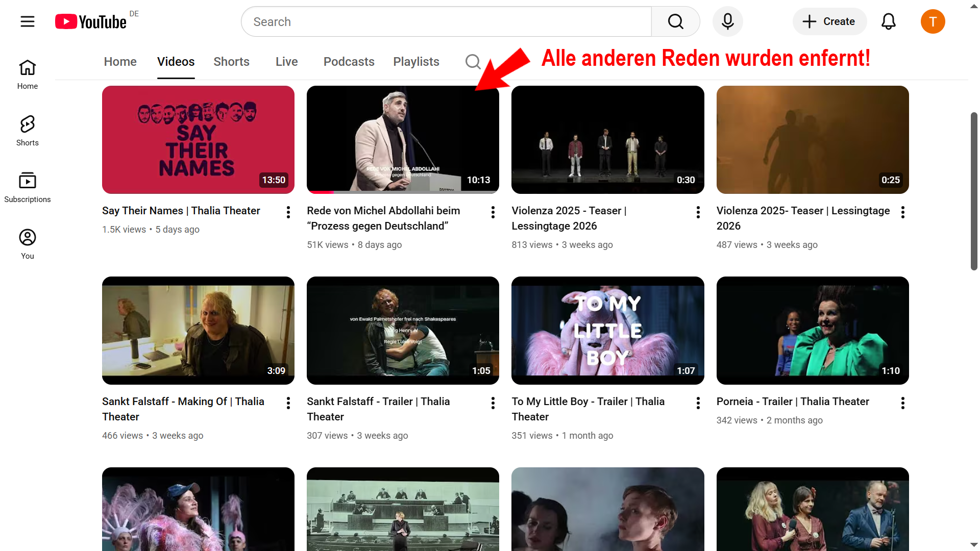Screen dimensions: 980x551
Task: Open more actions for Porneia Trailer video
Action: pyautogui.click(x=902, y=403)
